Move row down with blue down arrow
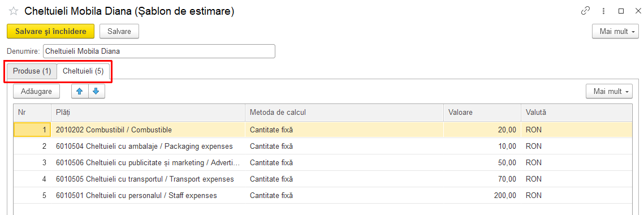 pyautogui.click(x=96, y=91)
